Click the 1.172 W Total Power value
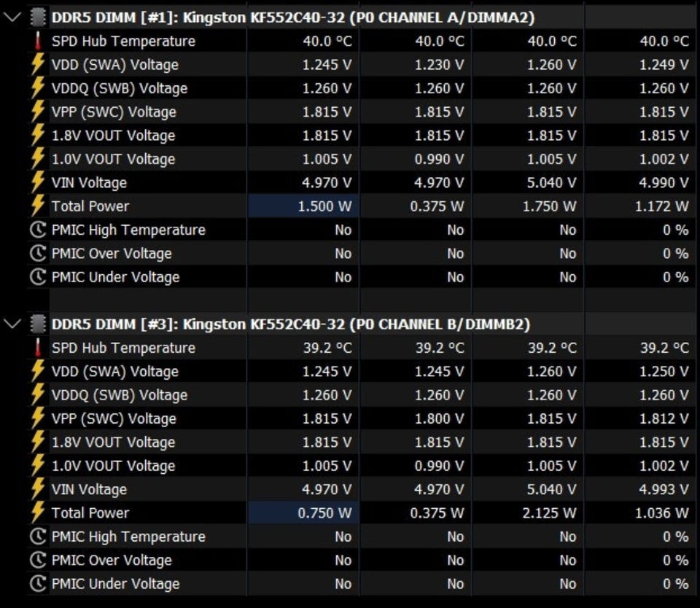Screen dimensions: 700x608 tap(662, 206)
